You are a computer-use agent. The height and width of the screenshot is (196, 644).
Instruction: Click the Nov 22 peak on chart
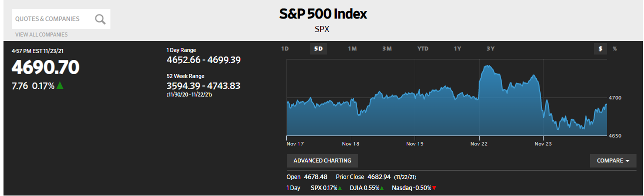493,66
